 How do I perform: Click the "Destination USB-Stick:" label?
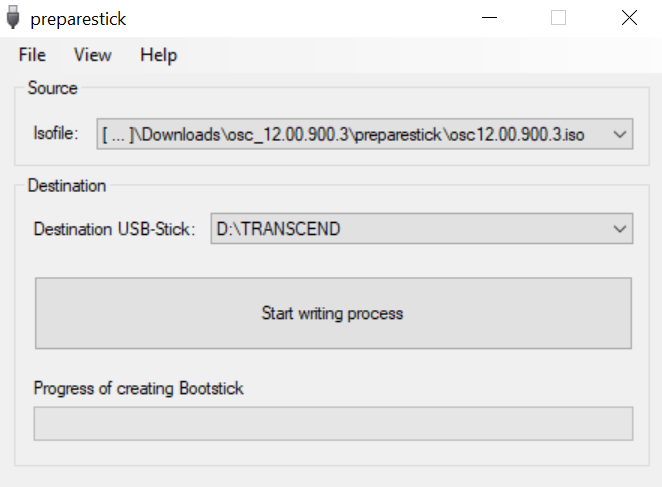coord(114,229)
